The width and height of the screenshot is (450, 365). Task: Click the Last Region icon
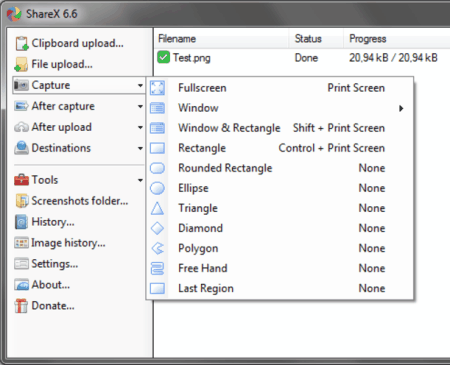click(x=157, y=288)
